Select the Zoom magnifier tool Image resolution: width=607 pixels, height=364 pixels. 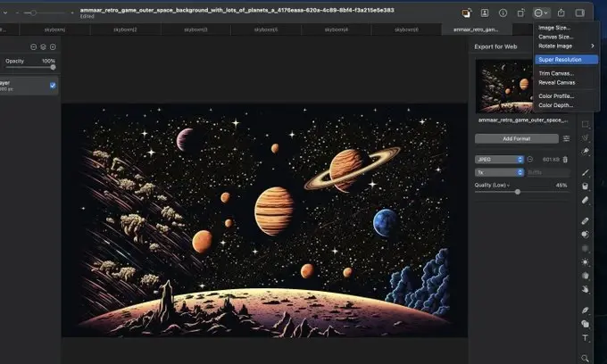pyautogui.click(x=586, y=355)
